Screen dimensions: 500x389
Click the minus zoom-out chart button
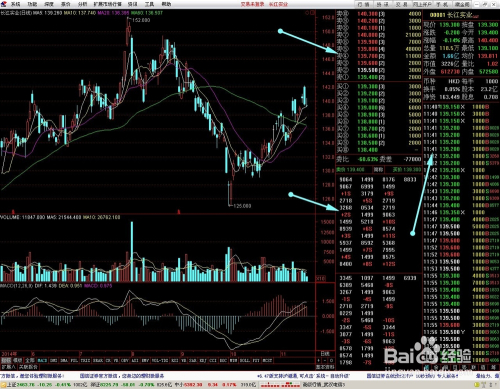325,360
